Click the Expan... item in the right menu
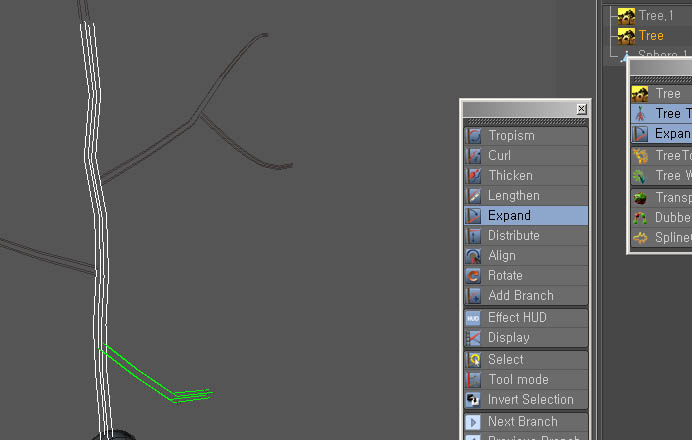Image resolution: width=692 pixels, height=440 pixels. [x=662, y=134]
